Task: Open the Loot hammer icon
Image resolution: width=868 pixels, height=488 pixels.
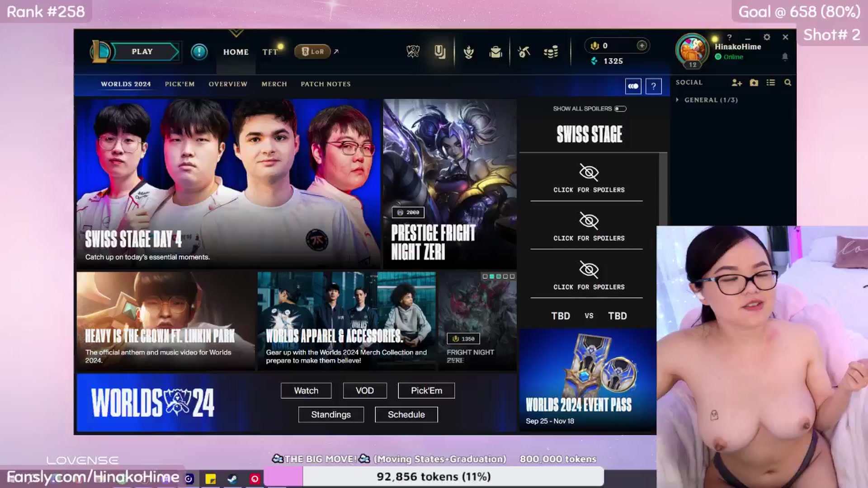Action: click(x=524, y=52)
